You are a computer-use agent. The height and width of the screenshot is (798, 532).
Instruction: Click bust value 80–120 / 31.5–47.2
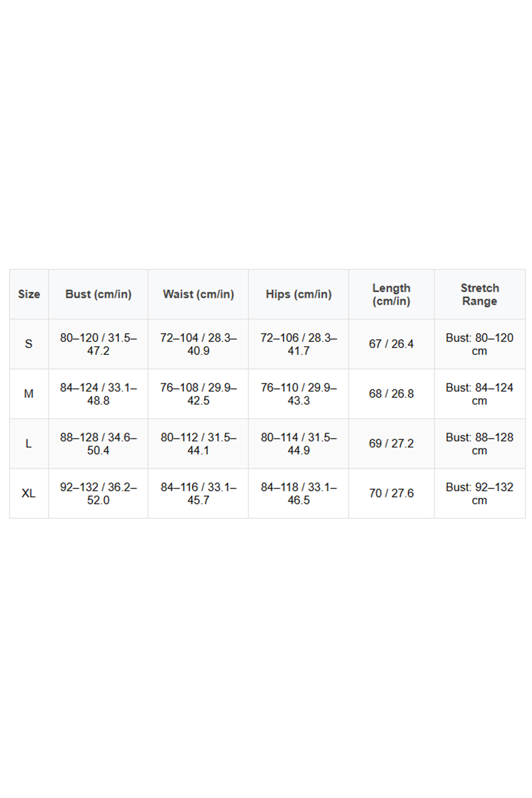[x=98, y=344]
